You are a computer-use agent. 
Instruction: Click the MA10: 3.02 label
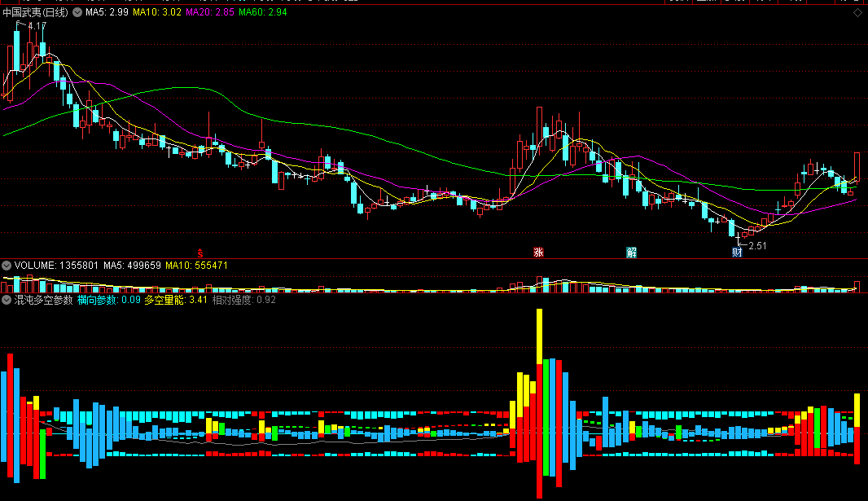[x=156, y=12]
